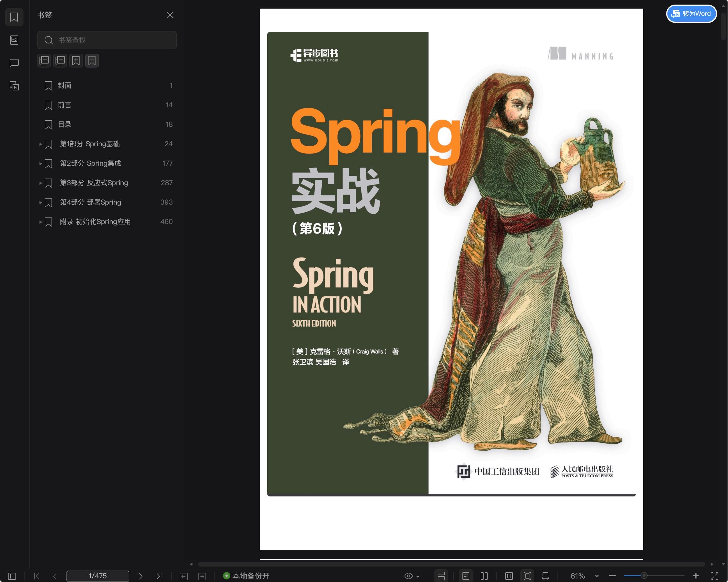Screen dimensions: 728x582
Task: Click the horizontal scrollbar under the page
Action: 451,564
